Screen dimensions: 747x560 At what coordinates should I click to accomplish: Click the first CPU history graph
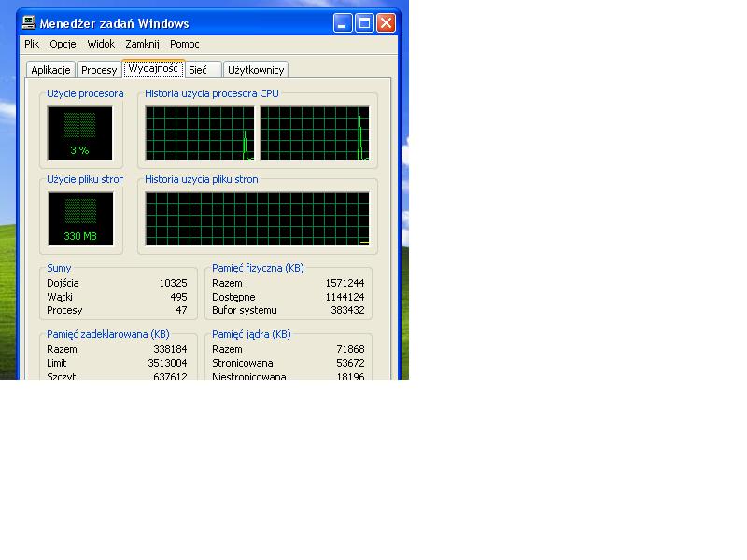(x=200, y=133)
